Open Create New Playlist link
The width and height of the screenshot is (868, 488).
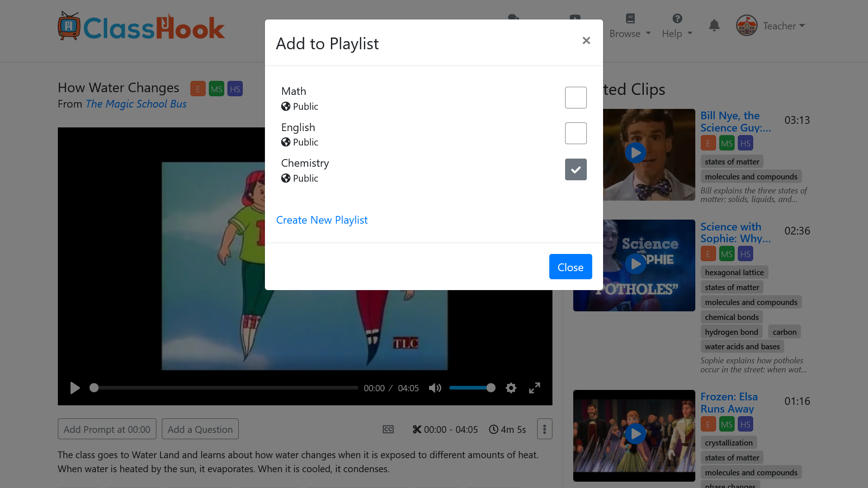(x=322, y=220)
